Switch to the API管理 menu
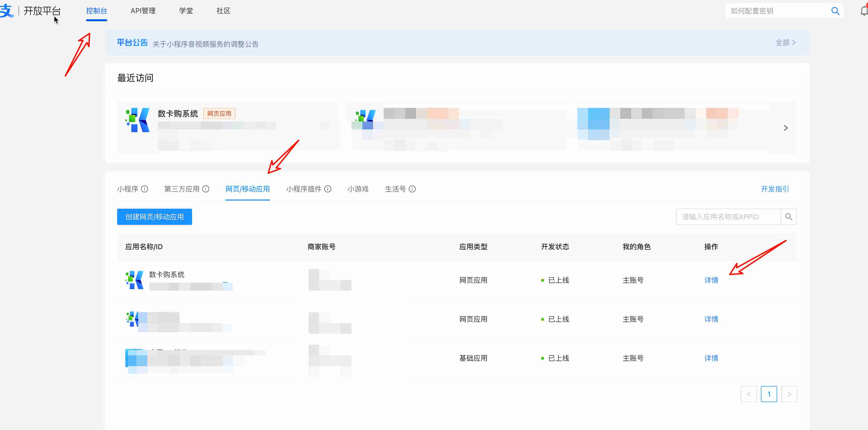Image resolution: width=868 pixels, height=430 pixels. (143, 11)
